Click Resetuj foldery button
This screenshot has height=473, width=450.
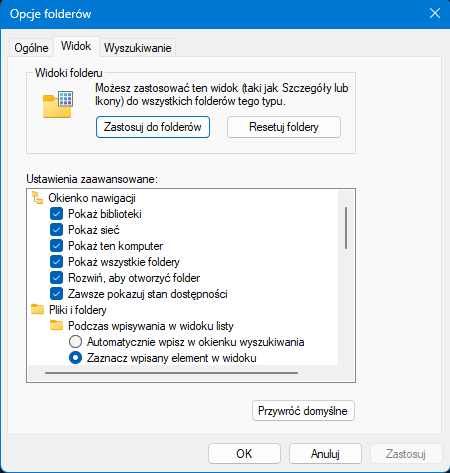(284, 127)
